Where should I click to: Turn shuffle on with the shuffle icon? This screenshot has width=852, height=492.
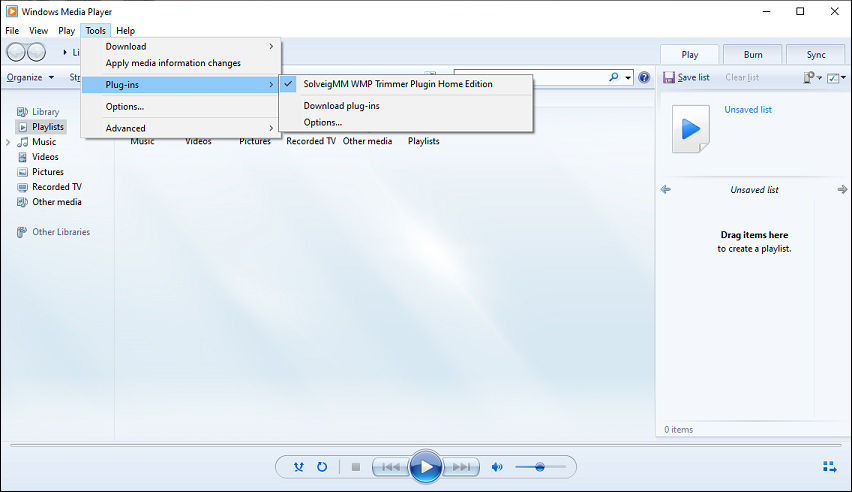(x=298, y=466)
